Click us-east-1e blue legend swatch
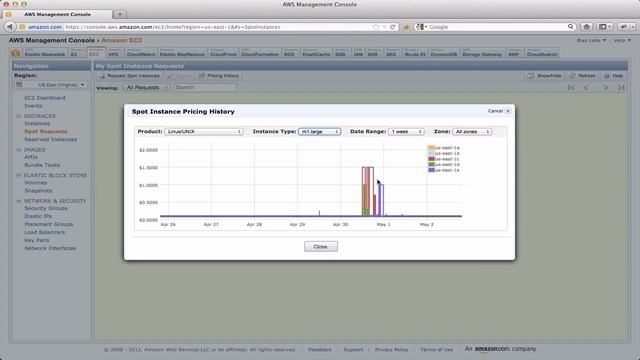This screenshot has height=360, width=640. [x=431, y=170]
